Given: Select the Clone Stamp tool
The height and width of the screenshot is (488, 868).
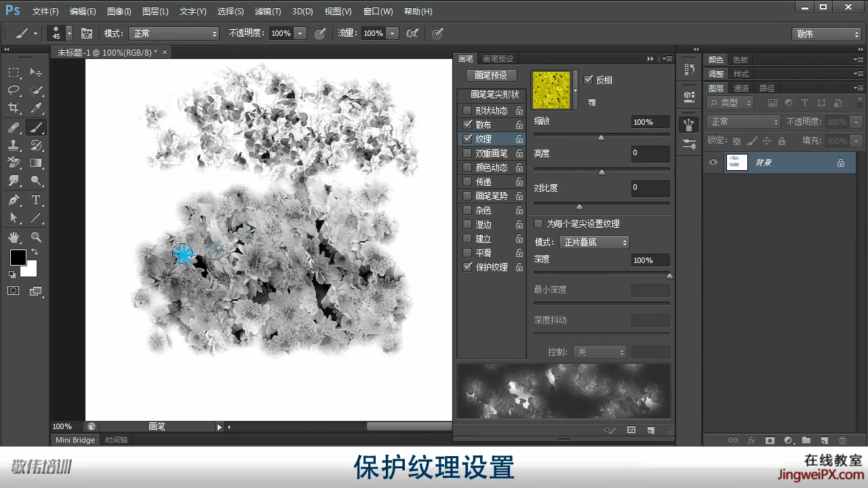Looking at the screenshot, I should point(14,145).
